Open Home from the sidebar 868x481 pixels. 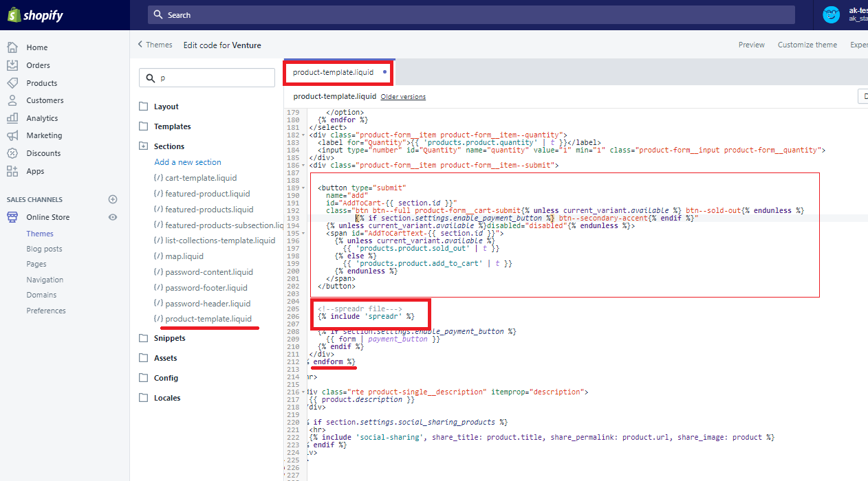coord(37,47)
